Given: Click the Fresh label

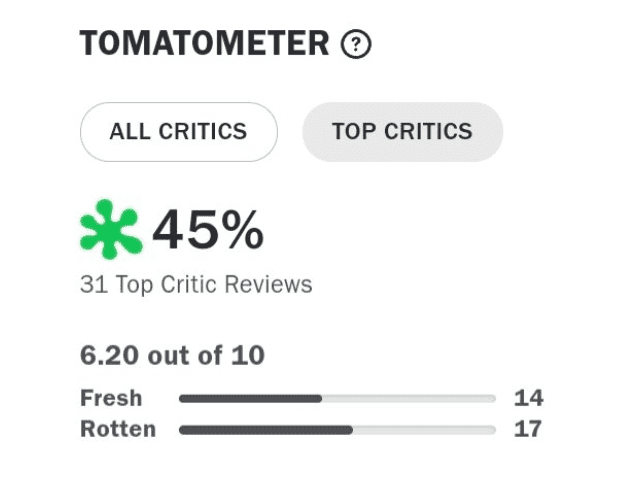Looking at the screenshot, I should 111,398.
